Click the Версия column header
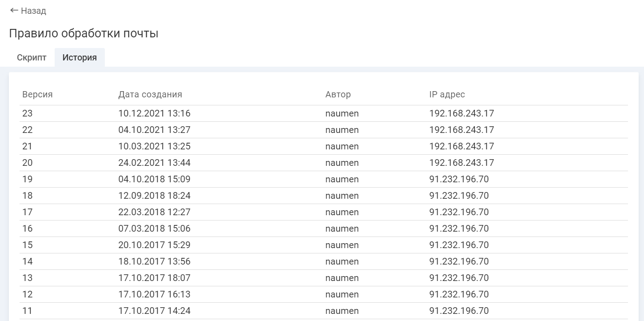Screen dimensions: 644x321 tap(37, 94)
